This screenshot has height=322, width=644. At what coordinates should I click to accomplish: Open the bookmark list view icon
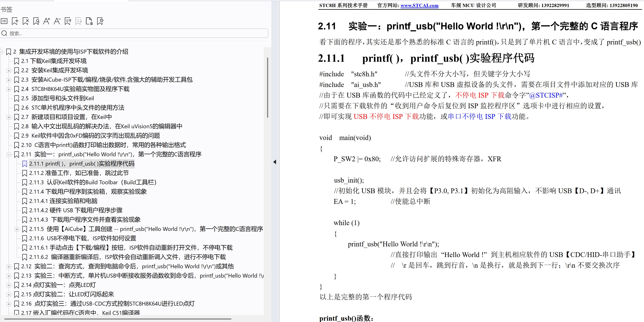4,21
